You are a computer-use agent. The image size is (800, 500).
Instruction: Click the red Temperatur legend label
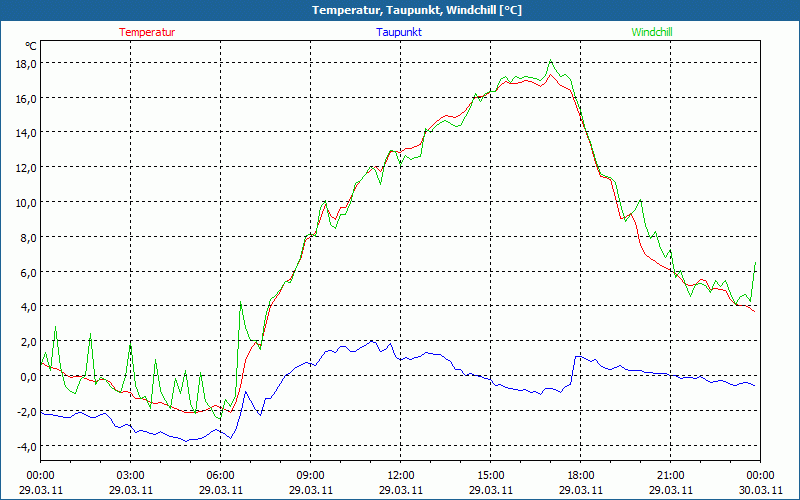147,32
